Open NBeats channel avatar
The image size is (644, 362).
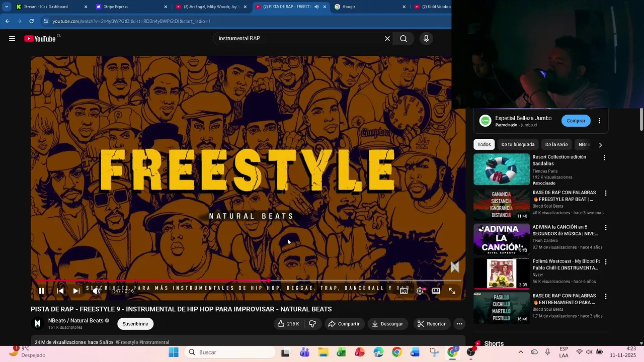(37, 323)
